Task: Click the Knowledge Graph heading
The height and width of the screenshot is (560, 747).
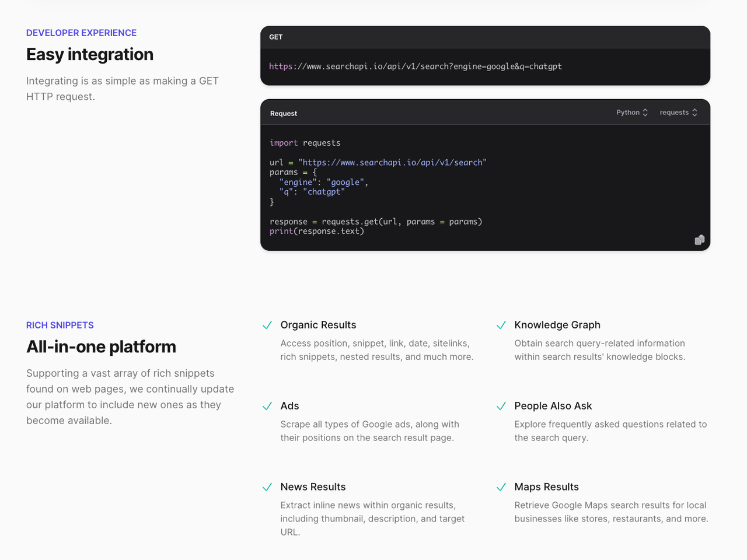Action: (557, 325)
